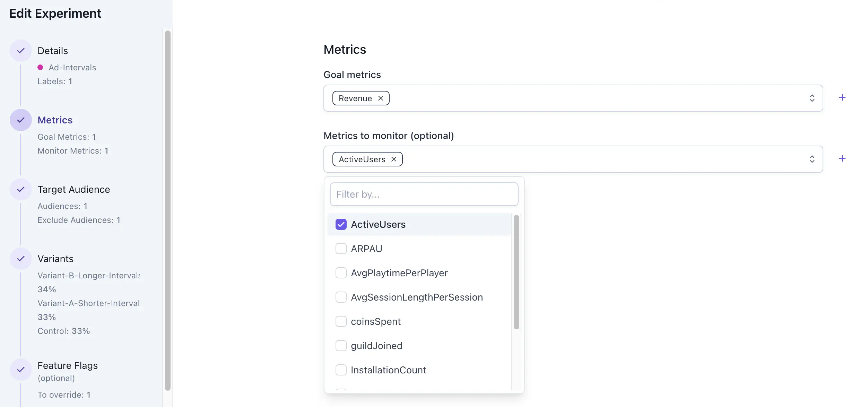Click the plus icon to add another goal metric
Screen dimensions: 868x407
point(843,97)
